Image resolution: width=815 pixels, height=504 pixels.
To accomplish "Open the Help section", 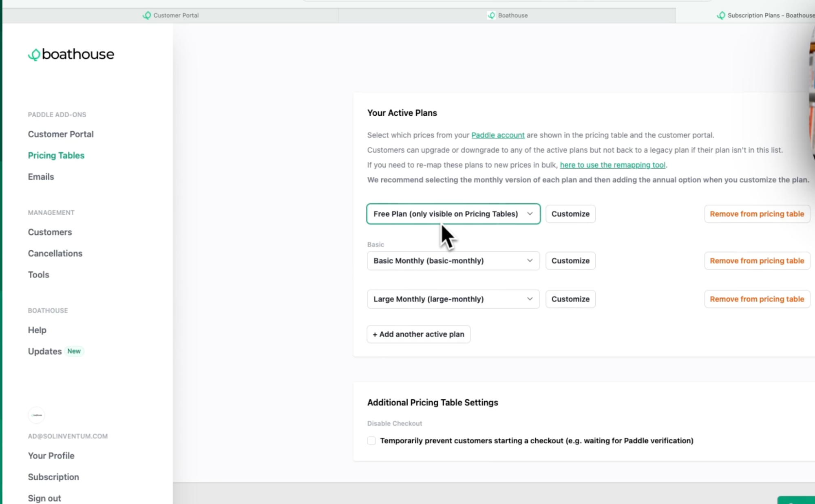I will tap(37, 330).
